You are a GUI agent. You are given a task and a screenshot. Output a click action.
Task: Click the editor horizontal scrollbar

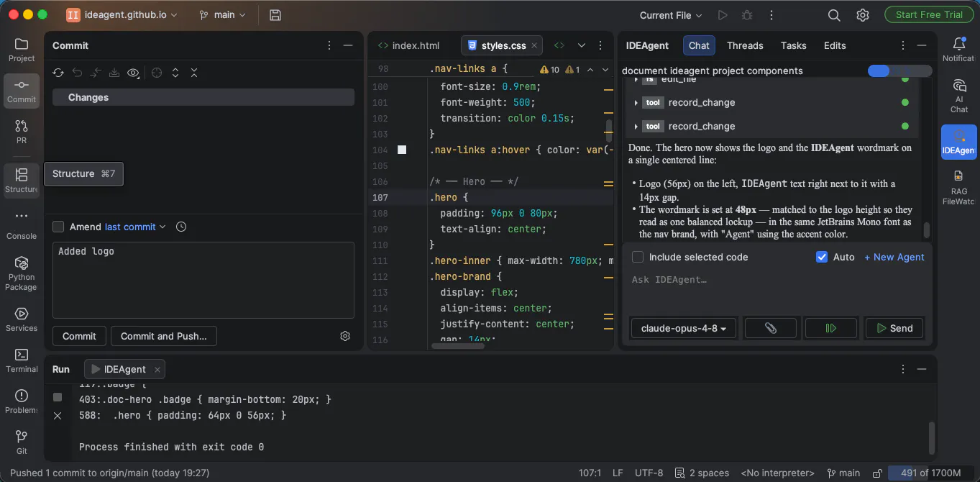(x=458, y=345)
